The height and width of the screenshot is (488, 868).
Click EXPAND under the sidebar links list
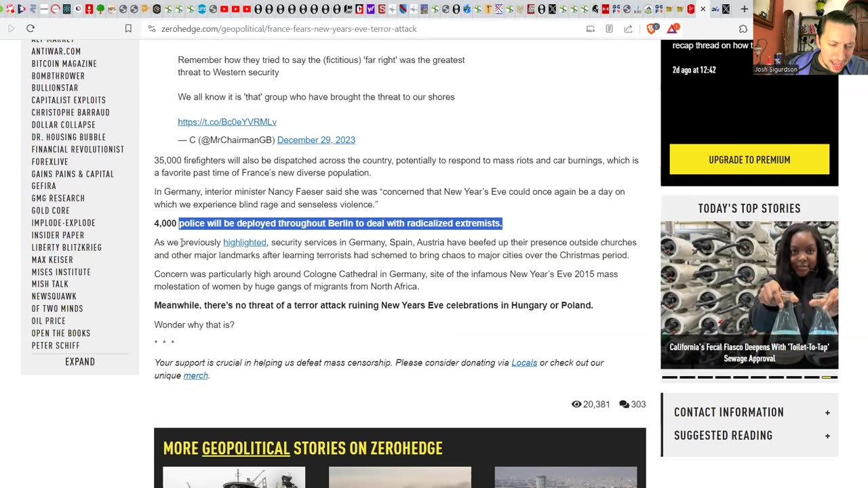click(80, 361)
